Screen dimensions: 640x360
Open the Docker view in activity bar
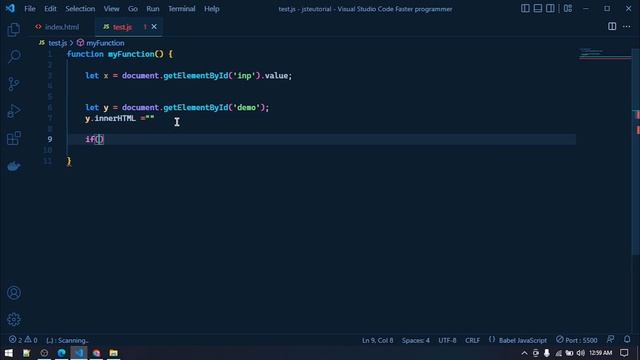tap(13, 166)
